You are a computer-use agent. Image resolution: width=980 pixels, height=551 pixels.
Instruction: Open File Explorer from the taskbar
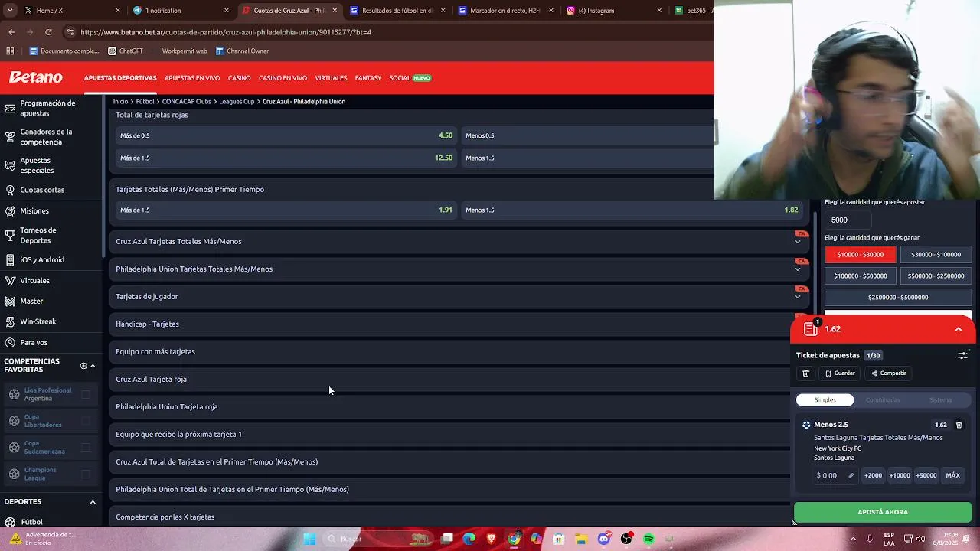point(581,539)
